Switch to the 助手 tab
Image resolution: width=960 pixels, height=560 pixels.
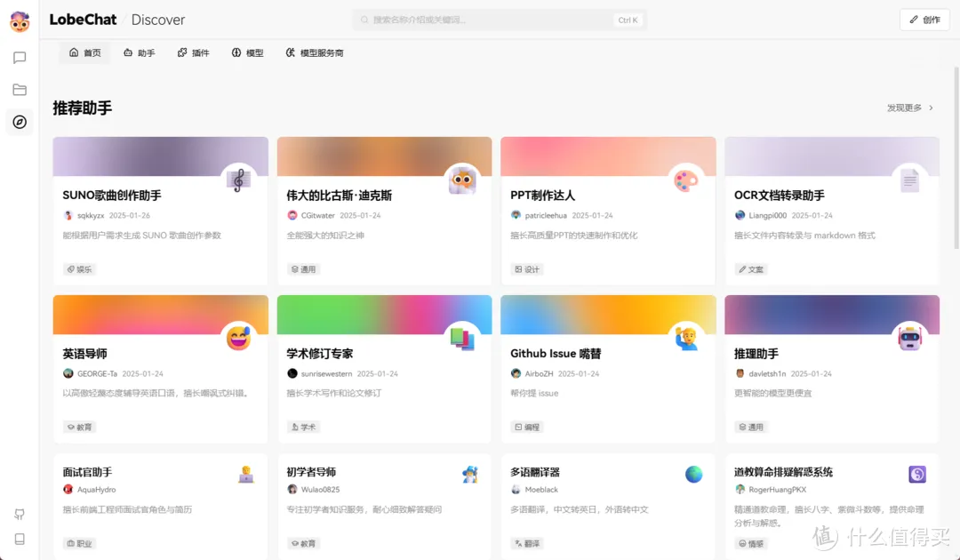[139, 52]
